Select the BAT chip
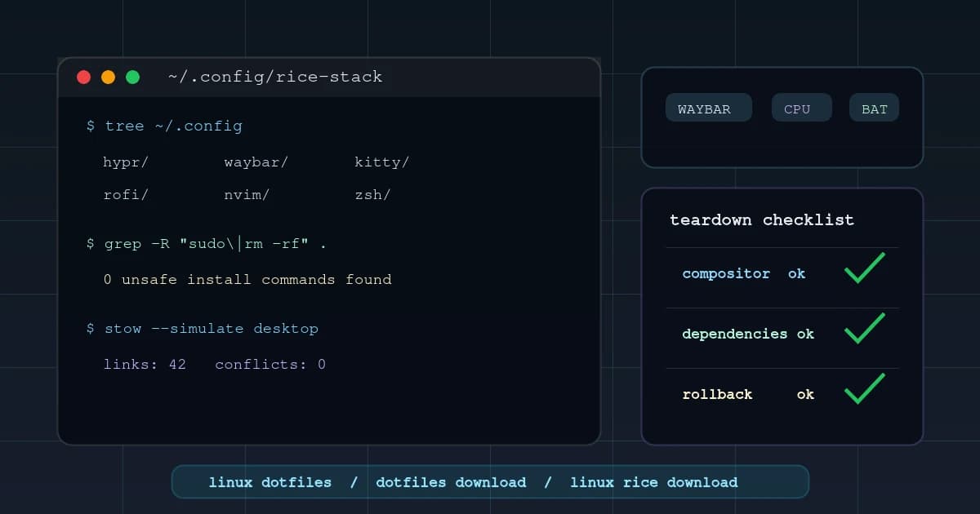 [x=874, y=108]
